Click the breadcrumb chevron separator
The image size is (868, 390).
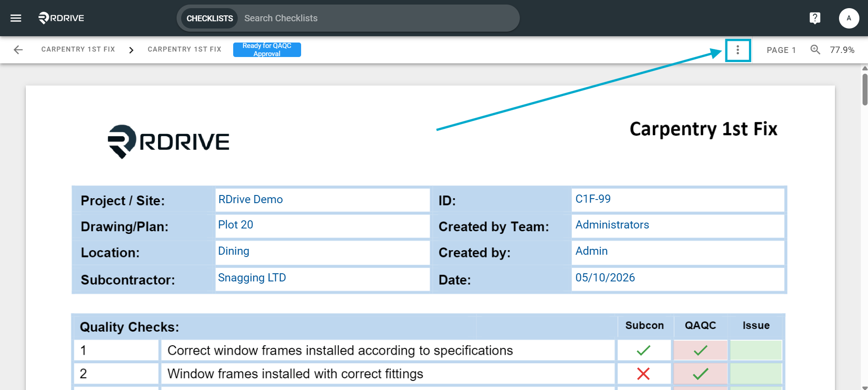coord(131,50)
